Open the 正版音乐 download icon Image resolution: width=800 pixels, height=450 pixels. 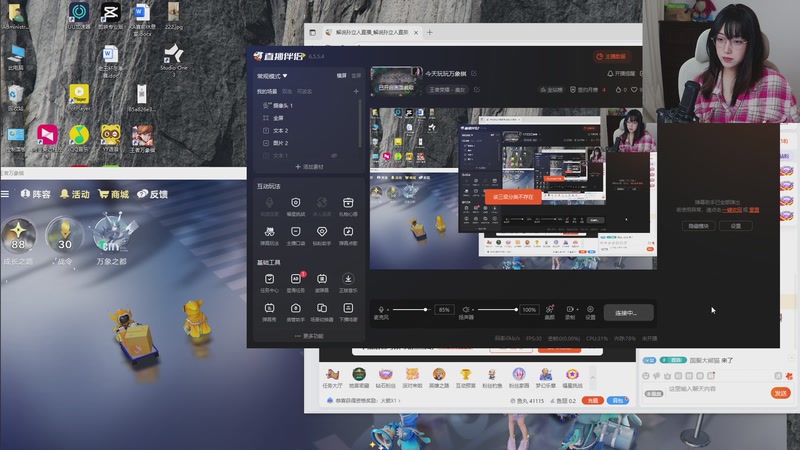348,279
